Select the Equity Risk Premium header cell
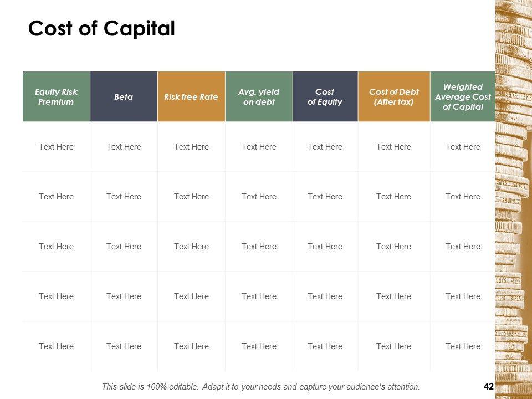 [56, 96]
